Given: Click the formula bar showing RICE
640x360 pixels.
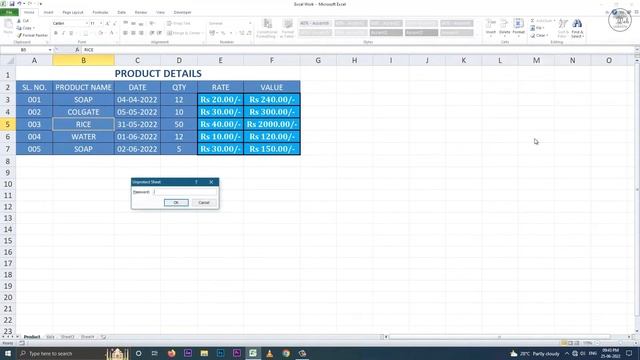Looking at the screenshot, I should [x=357, y=50].
